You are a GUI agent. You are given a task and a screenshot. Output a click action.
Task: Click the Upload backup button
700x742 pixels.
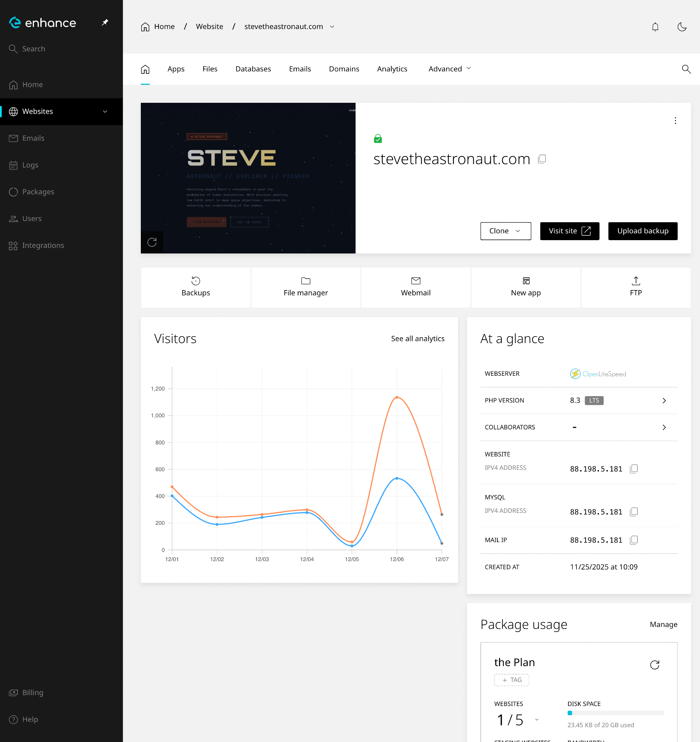[x=642, y=231]
